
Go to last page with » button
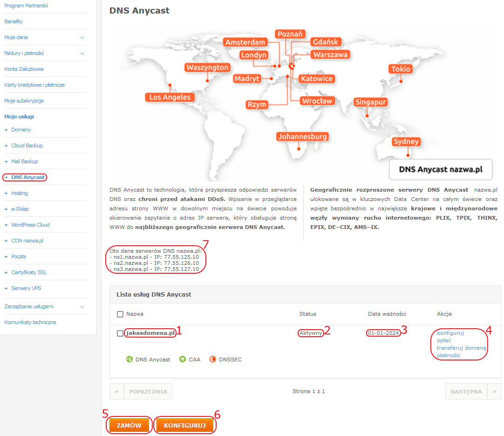click(x=494, y=391)
